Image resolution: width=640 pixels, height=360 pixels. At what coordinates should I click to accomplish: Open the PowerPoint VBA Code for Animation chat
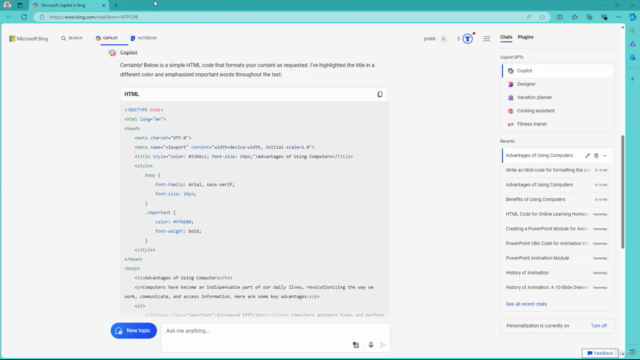pyautogui.click(x=558, y=244)
